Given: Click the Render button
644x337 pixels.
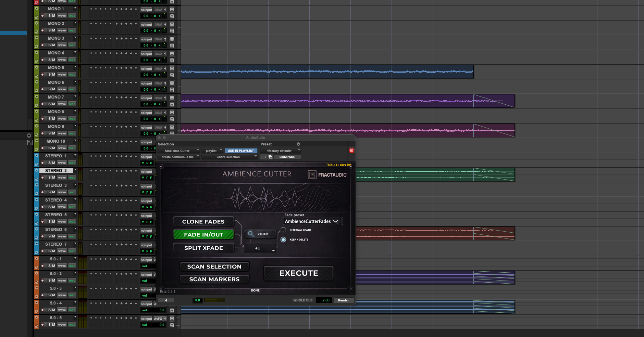Looking at the screenshot, I should [343, 300].
